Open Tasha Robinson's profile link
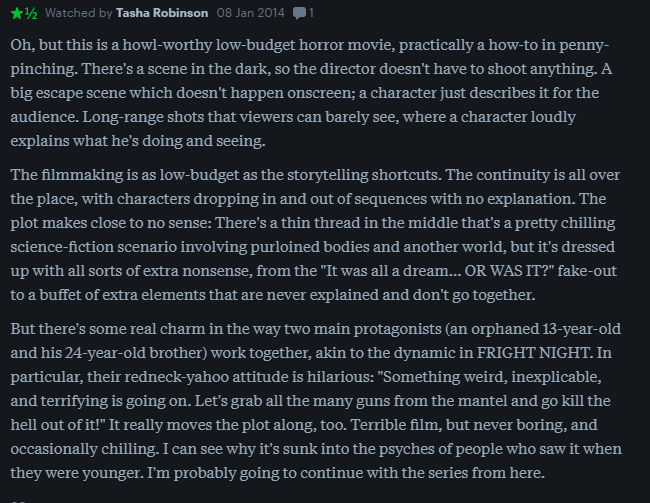This screenshot has width=650, height=503. pos(162,13)
